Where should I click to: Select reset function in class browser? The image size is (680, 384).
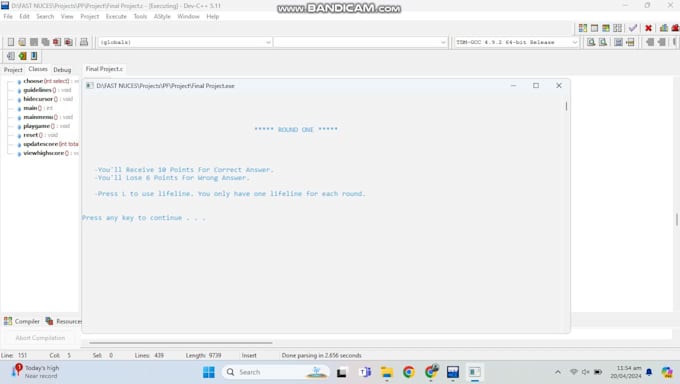pyautogui.click(x=37, y=135)
